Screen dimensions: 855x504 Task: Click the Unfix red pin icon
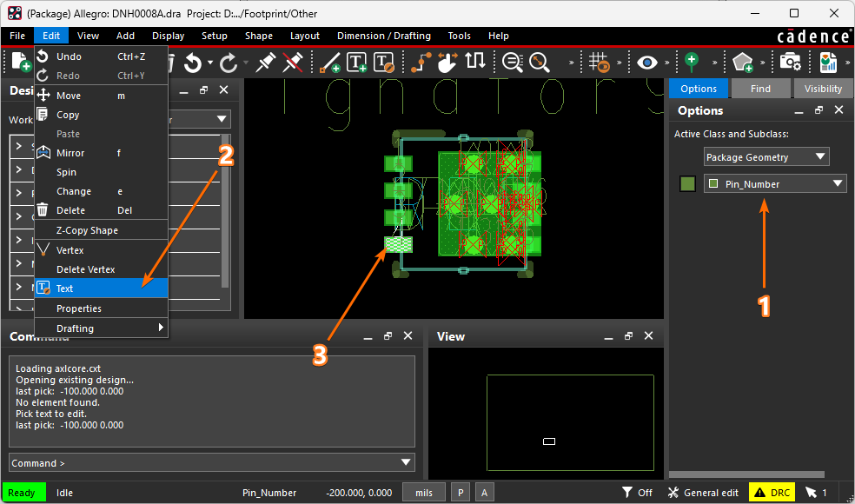pos(294,62)
